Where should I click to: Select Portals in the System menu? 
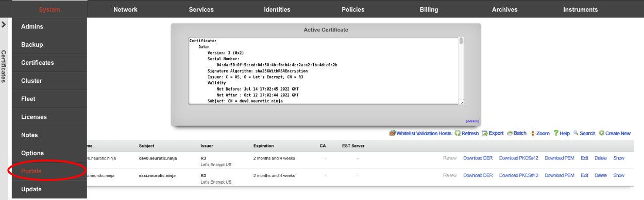[31, 171]
